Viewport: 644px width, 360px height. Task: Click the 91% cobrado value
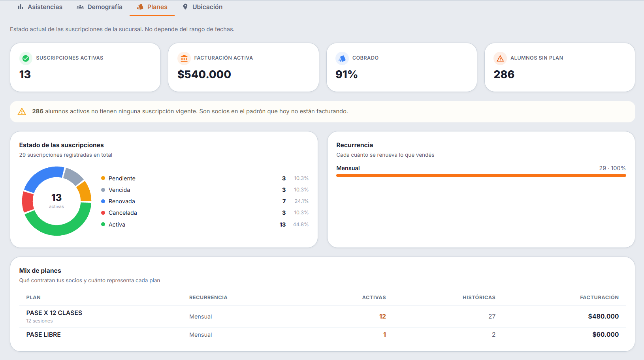[346, 74]
